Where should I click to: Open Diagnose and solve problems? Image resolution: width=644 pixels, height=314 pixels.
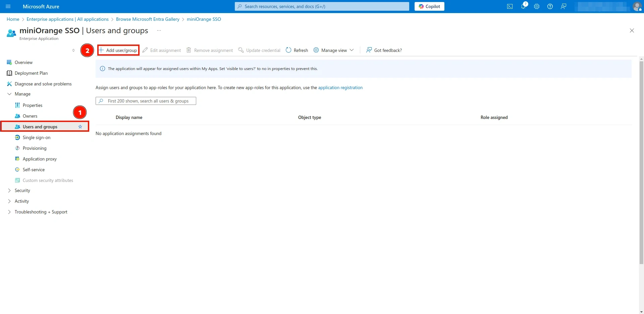(x=43, y=83)
